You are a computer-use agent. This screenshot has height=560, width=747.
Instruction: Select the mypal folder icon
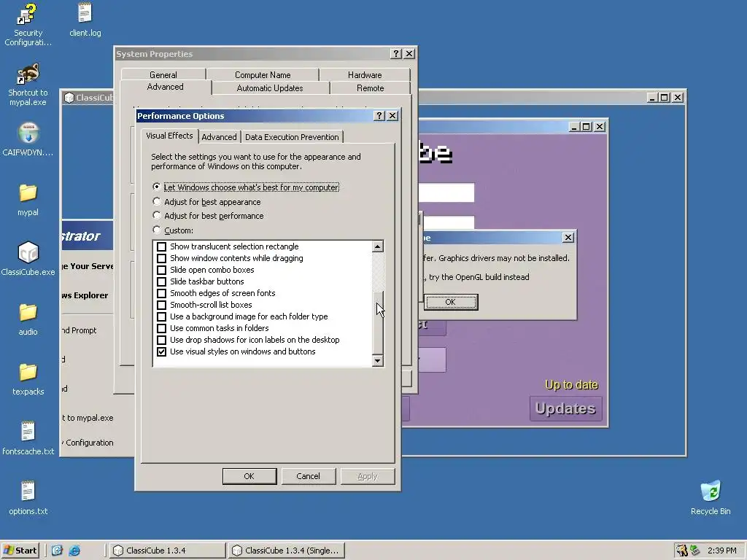[28, 199]
